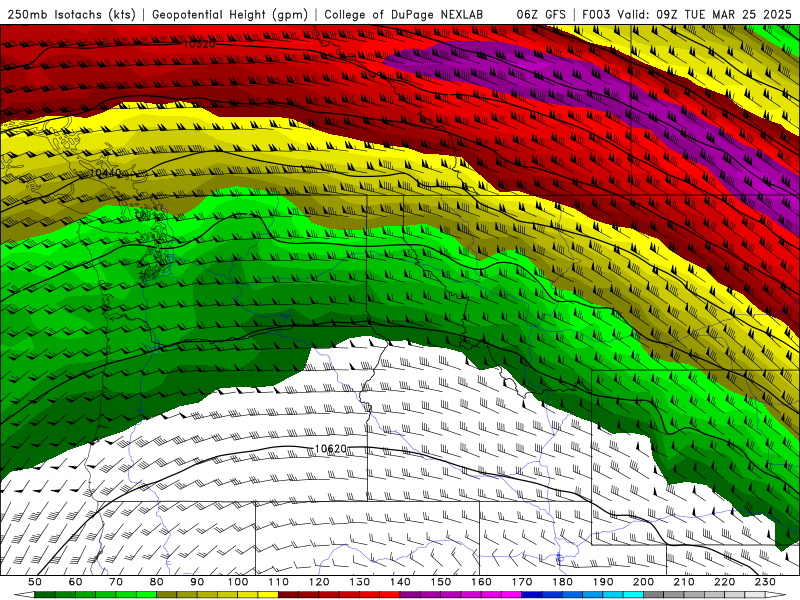Viewport: 800px width, 600px height.
Task: Pick the brightest yellow swatch in the legend
Action: (x=268, y=595)
